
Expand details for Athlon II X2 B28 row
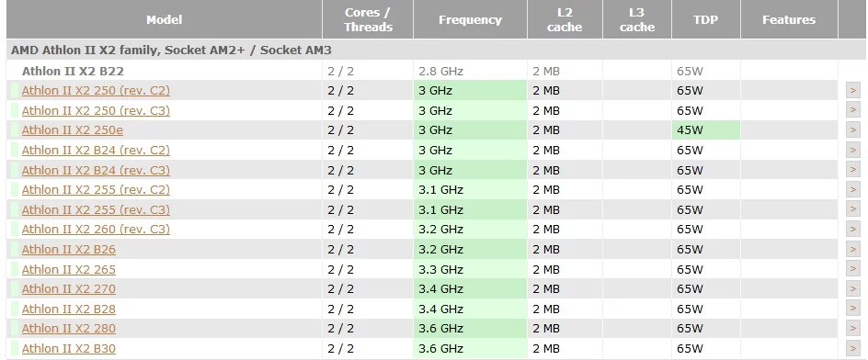pos(853,309)
